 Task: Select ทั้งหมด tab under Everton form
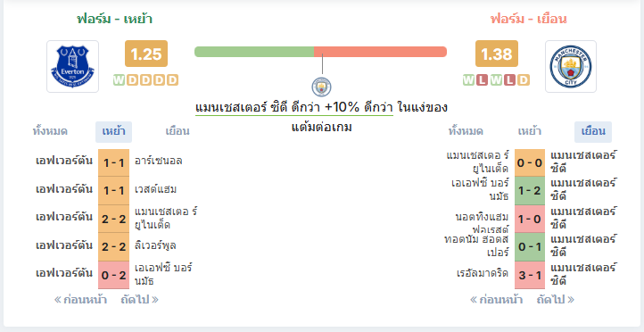coord(50,131)
